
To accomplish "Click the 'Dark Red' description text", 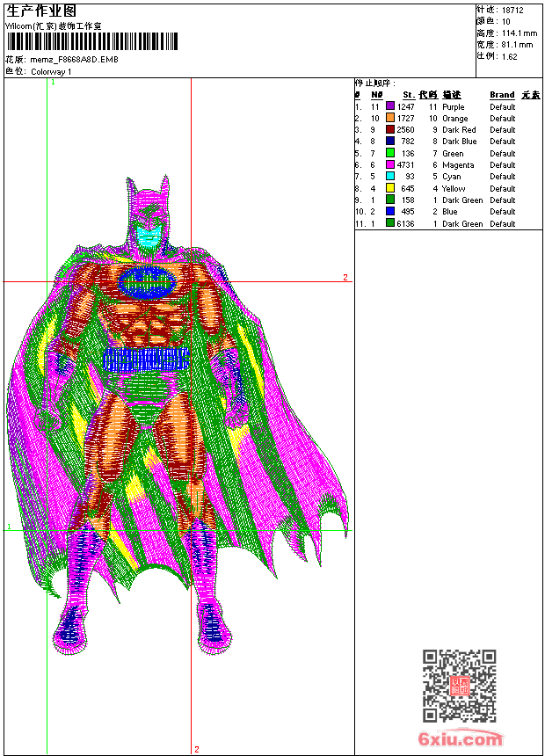I will (459, 130).
